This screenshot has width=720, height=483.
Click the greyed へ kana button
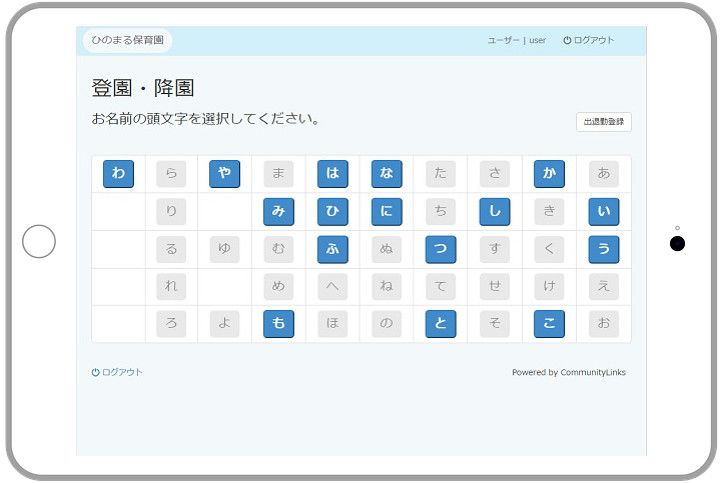pyautogui.click(x=332, y=286)
